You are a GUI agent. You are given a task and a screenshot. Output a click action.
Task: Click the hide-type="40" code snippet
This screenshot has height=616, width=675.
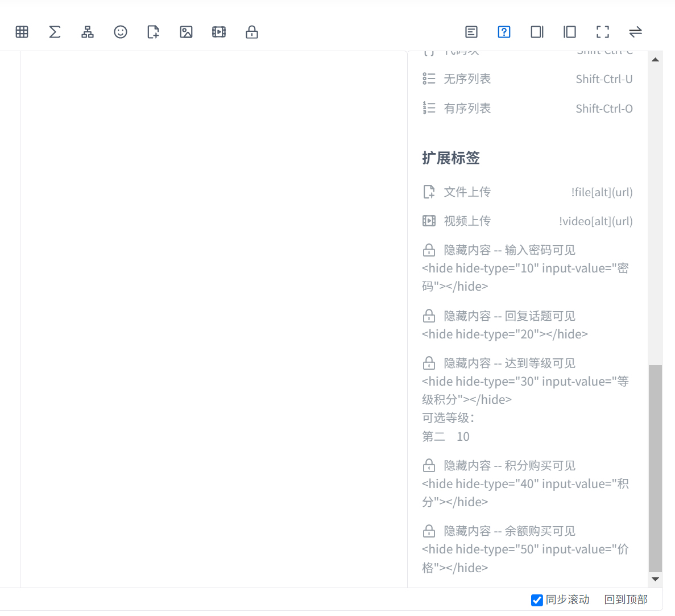525,493
